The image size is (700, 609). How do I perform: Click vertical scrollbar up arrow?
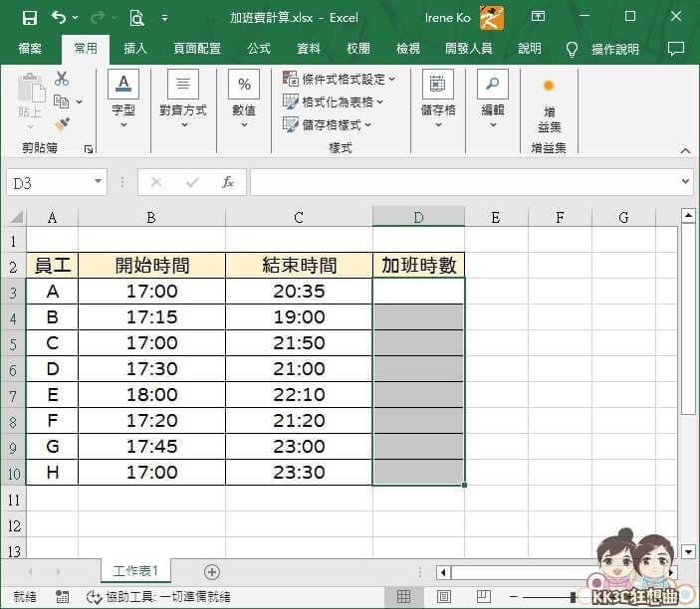pyautogui.click(x=688, y=216)
